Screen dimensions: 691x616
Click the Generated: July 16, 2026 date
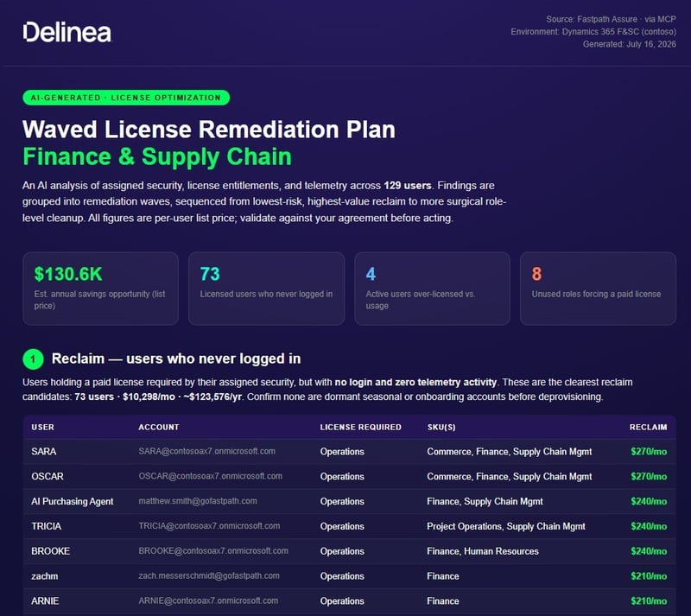pos(630,44)
